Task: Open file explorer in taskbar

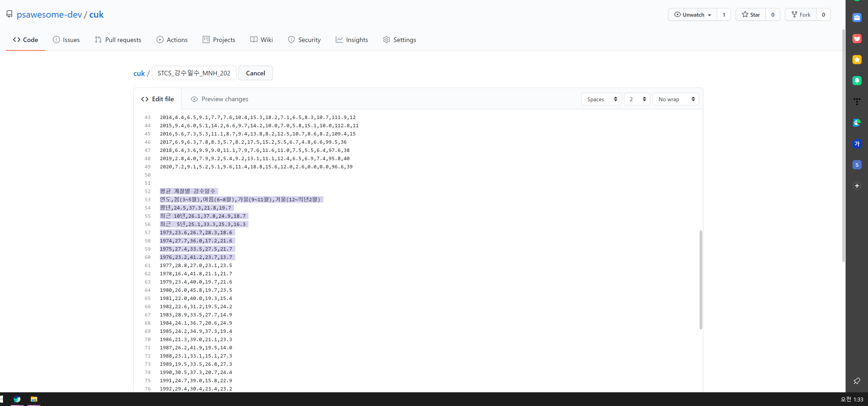Action: point(34,399)
